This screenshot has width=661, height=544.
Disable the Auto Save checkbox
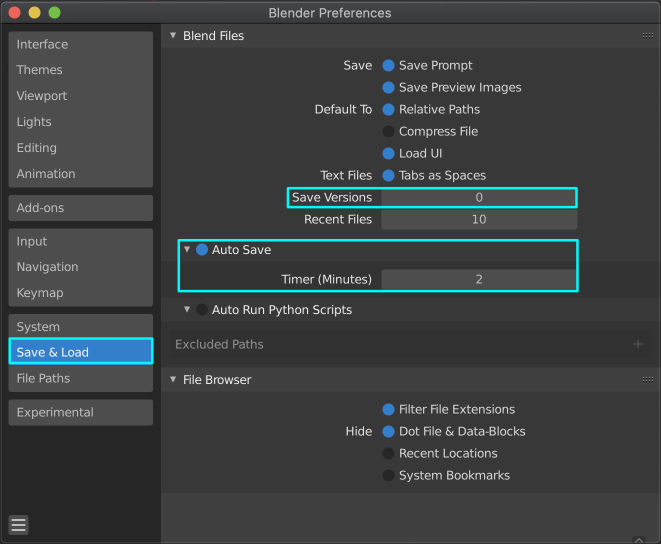(202, 250)
